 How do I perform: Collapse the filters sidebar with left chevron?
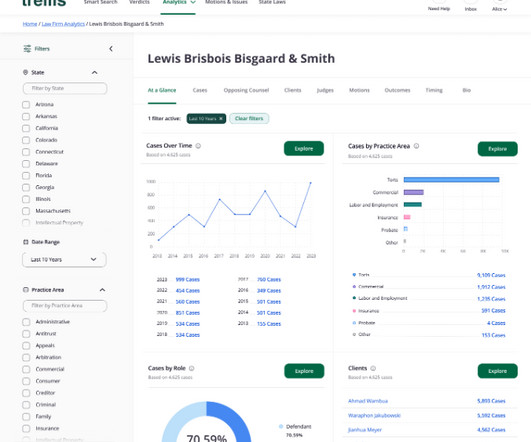tap(111, 49)
